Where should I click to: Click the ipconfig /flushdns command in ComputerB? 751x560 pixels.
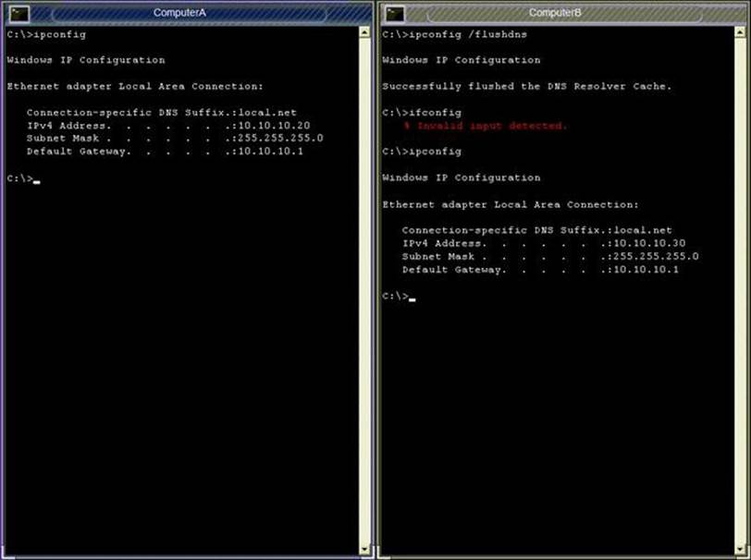point(448,34)
